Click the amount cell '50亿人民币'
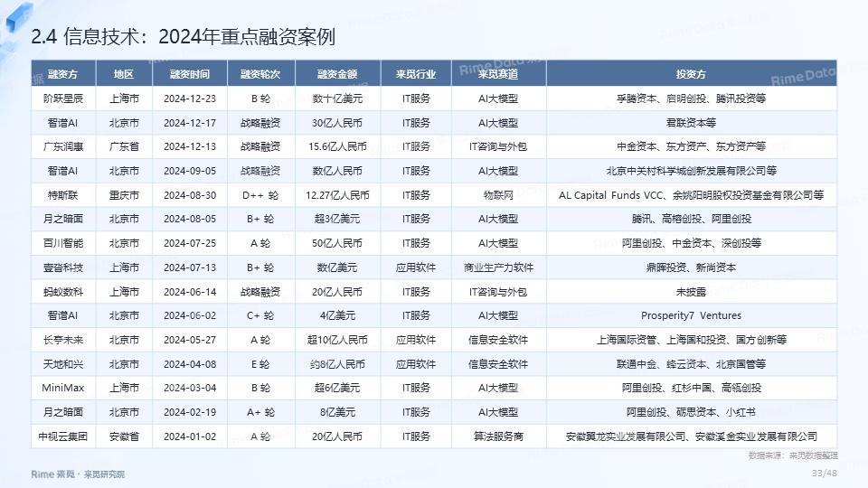The height and width of the screenshot is (488, 868). pyautogui.click(x=337, y=243)
